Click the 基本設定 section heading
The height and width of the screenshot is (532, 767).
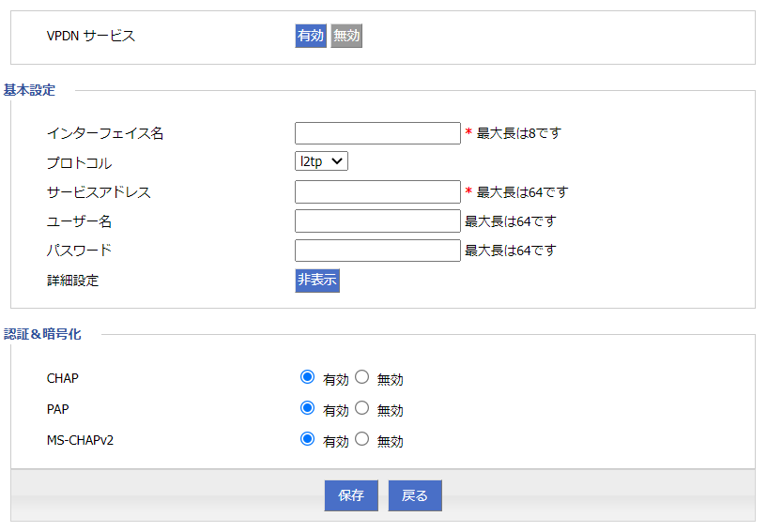click(x=30, y=90)
